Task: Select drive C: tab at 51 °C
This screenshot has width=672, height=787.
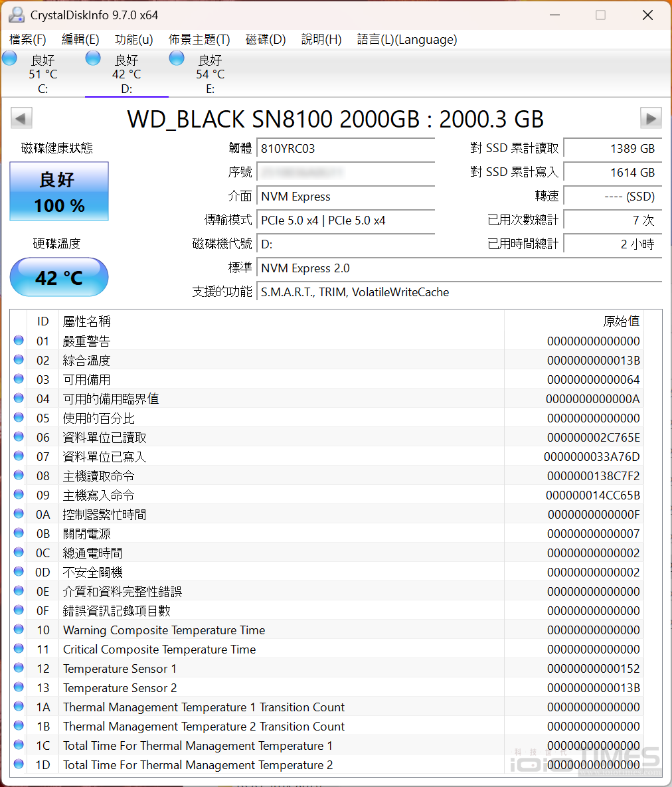Action: [43, 74]
